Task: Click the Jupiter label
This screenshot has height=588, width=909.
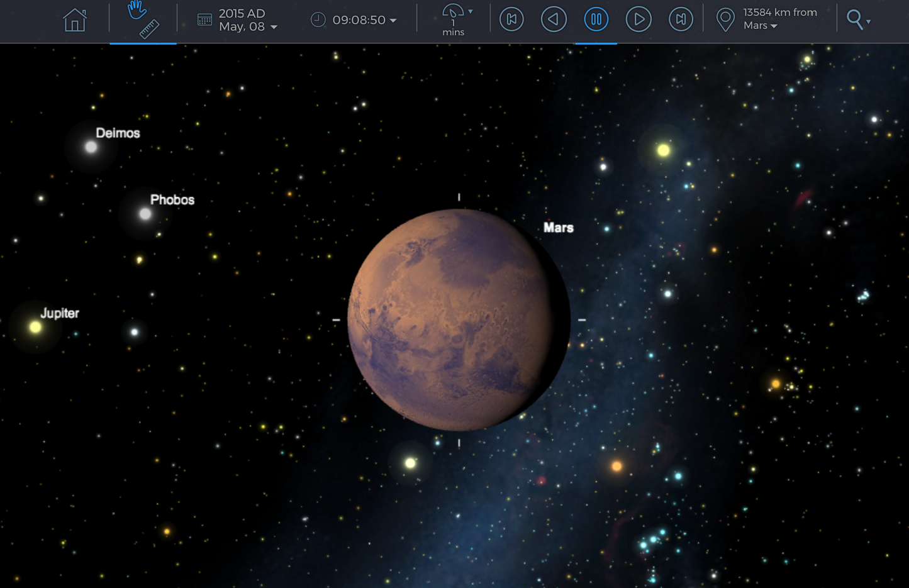Action: [60, 313]
